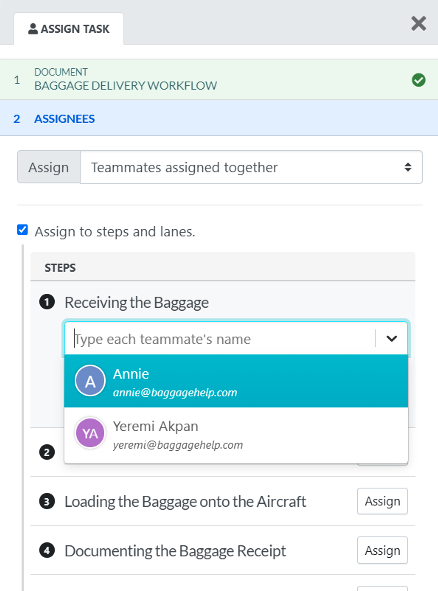Click the step 1 number badge
This screenshot has width=438, height=591.
tap(47, 302)
